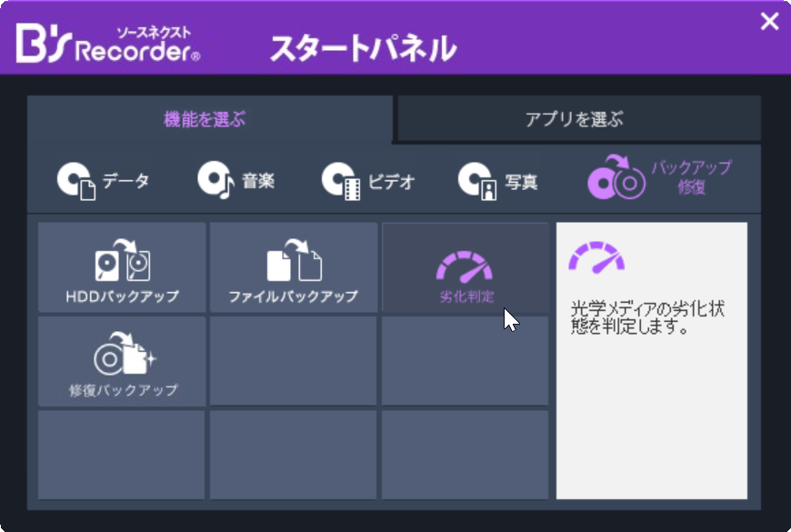
Task: Click the 音楽 category label
Action: 258,181
